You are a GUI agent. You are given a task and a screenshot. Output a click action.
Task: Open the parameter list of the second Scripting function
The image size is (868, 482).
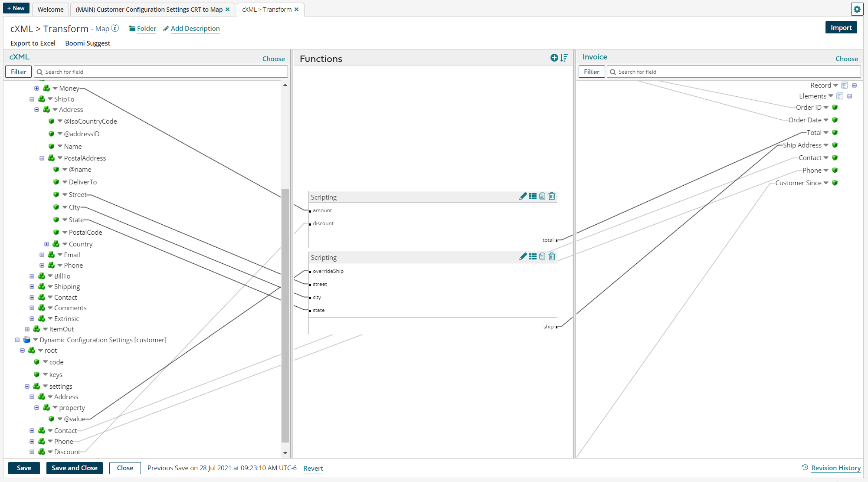click(x=533, y=256)
